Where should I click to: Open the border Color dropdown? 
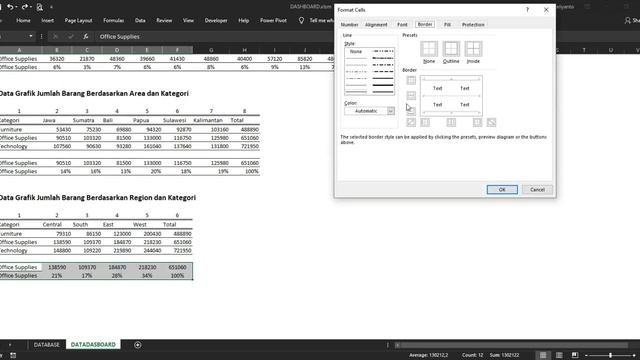[391, 111]
